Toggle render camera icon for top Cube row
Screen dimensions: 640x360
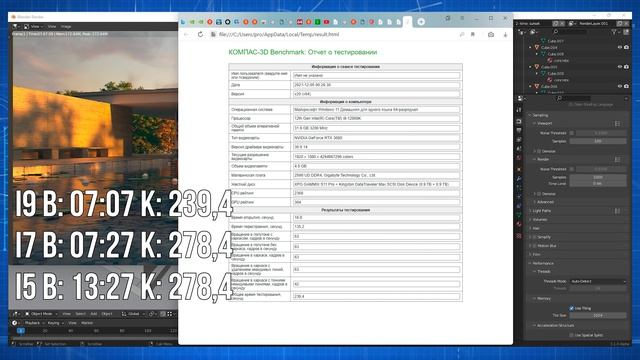tap(627, 47)
